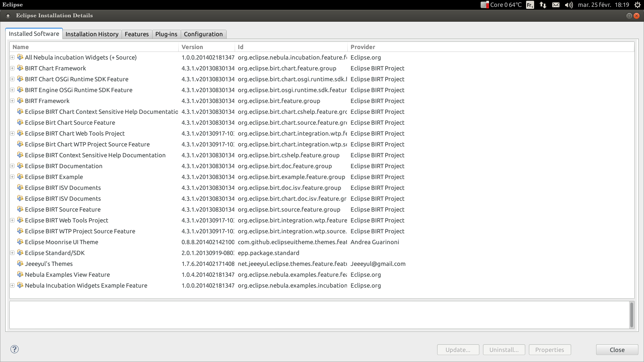Image resolution: width=644 pixels, height=362 pixels.
Task: Expand BIRT Chart Framework node
Action: tap(12, 68)
